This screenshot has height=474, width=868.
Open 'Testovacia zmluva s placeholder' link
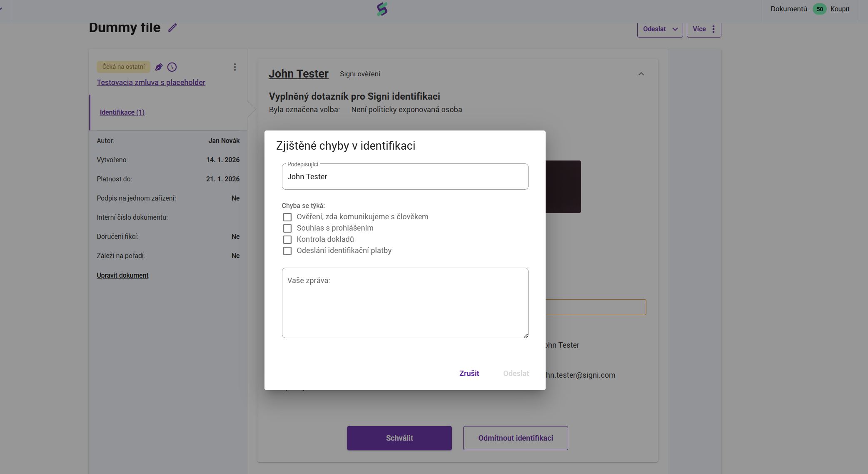pos(151,83)
